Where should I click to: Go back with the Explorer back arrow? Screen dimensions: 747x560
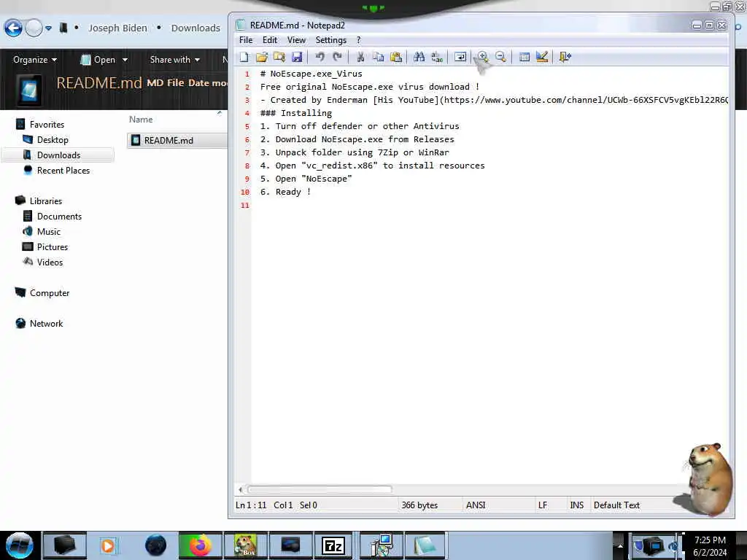coord(13,28)
